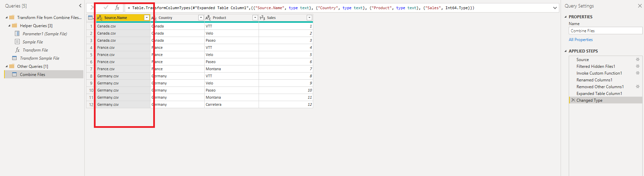Collapse the Transform File from Combine Files folder
The image size is (644, 176).
6,18
